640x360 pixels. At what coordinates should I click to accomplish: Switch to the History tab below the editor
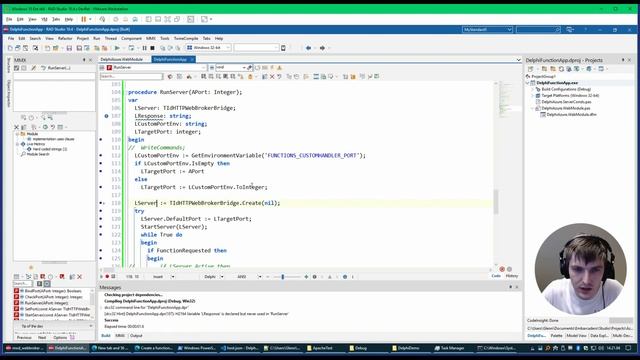point(512,276)
